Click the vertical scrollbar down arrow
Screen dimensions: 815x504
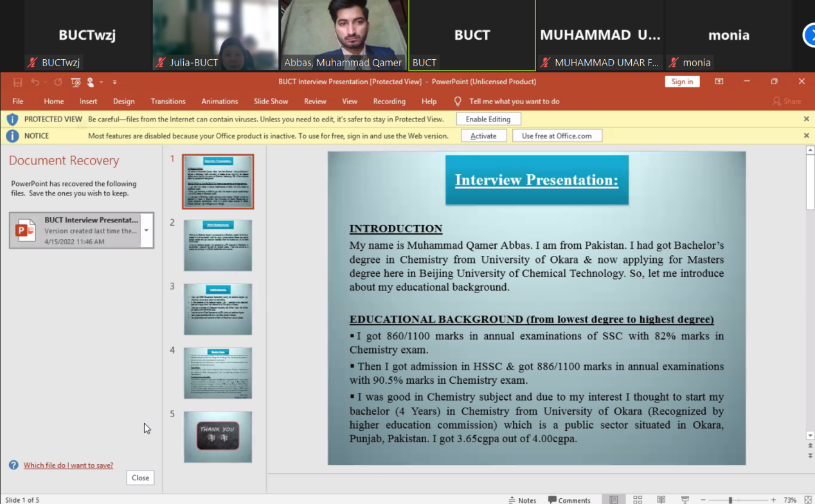pos(810,435)
